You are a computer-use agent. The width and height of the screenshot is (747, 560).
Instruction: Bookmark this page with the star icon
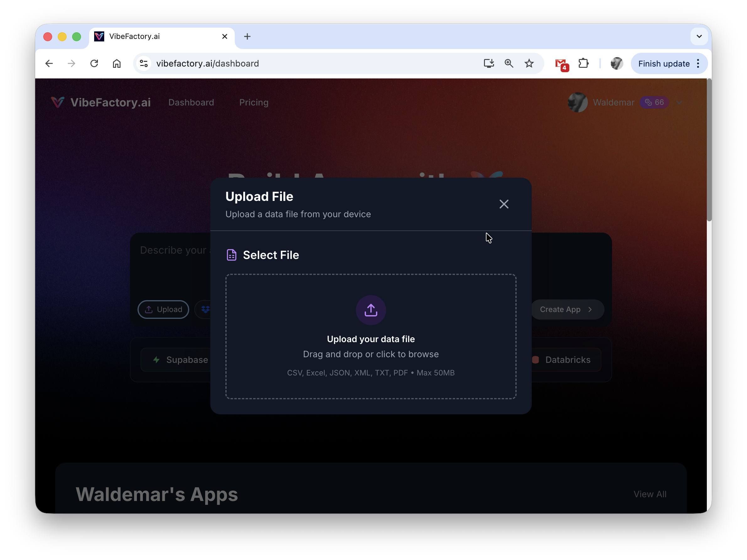pos(529,63)
